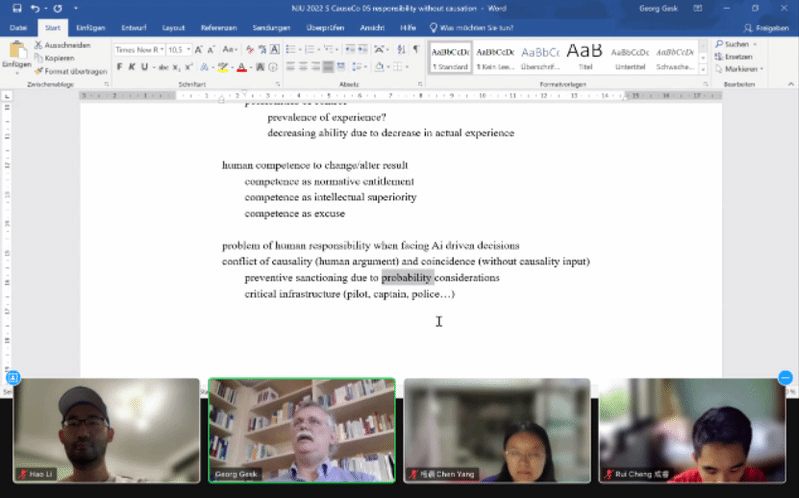Switch to the Überprüfen ribbon tab

click(325, 28)
